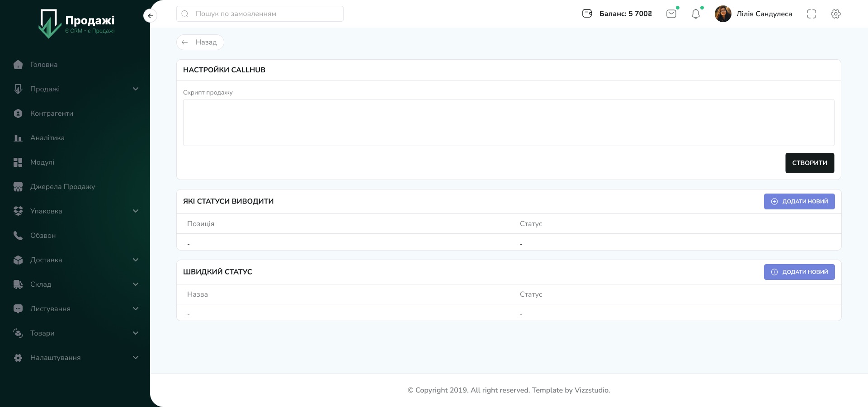Screen dimensions: 868x407
Task: Collapse the sidebar with the arrow button
Action: click(x=150, y=16)
